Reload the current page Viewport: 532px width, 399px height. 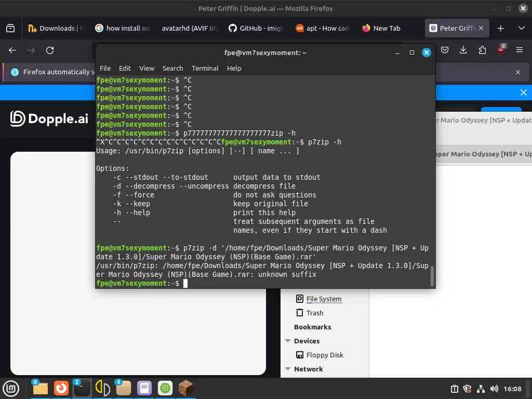pos(50,50)
